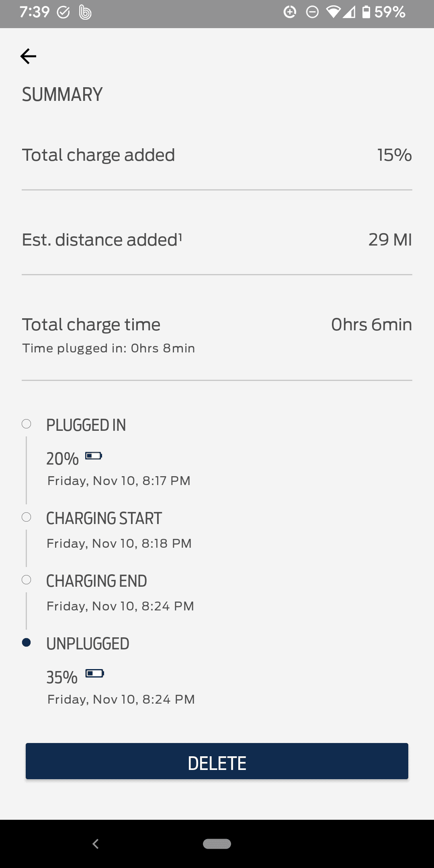Tap the checkmark circle status icon

pyautogui.click(x=63, y=13)
